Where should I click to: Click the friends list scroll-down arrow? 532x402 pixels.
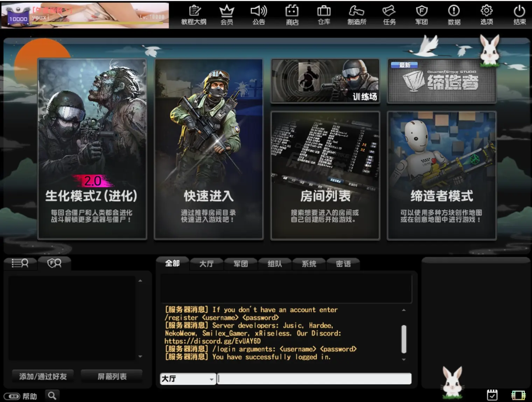point(140,356)
